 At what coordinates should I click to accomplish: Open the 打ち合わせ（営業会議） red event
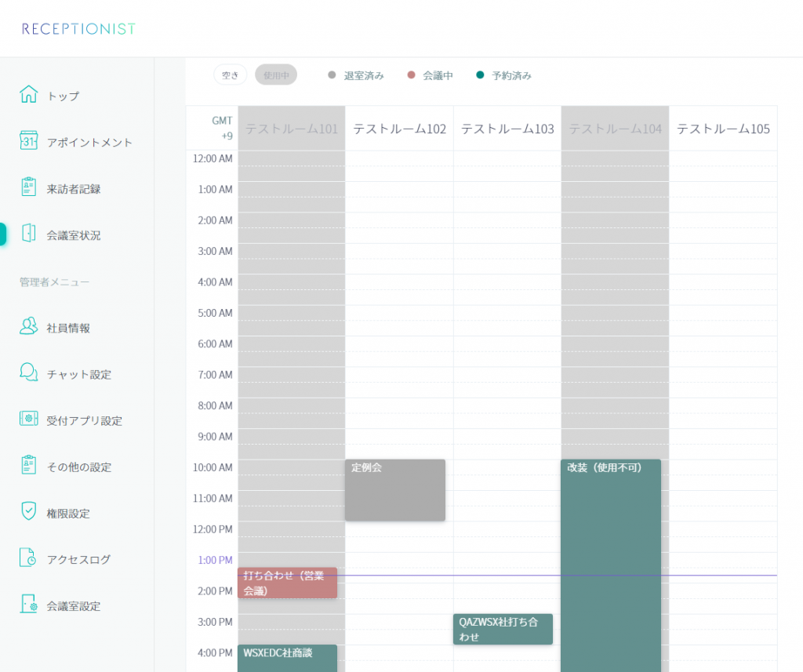[x=287, y=583]
